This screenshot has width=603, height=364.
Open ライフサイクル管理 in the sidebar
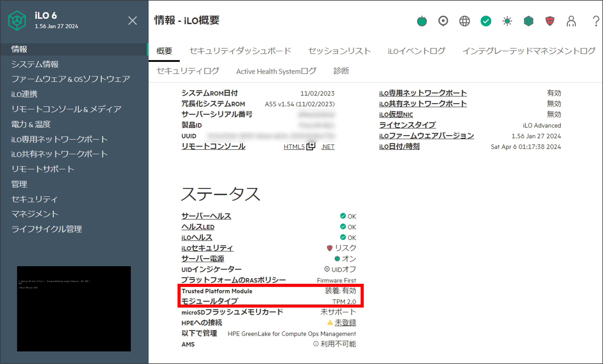click(47, 229)
